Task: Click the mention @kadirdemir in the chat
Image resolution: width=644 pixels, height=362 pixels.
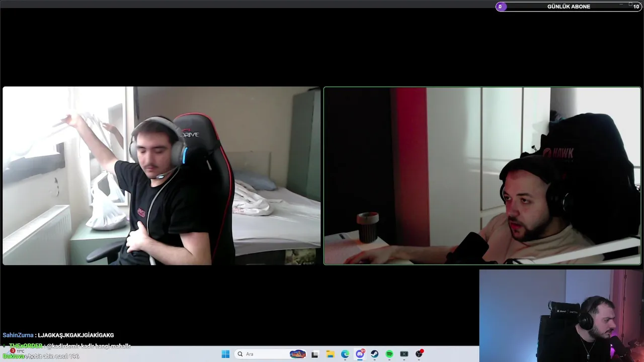Action: (x=64, y=346)
